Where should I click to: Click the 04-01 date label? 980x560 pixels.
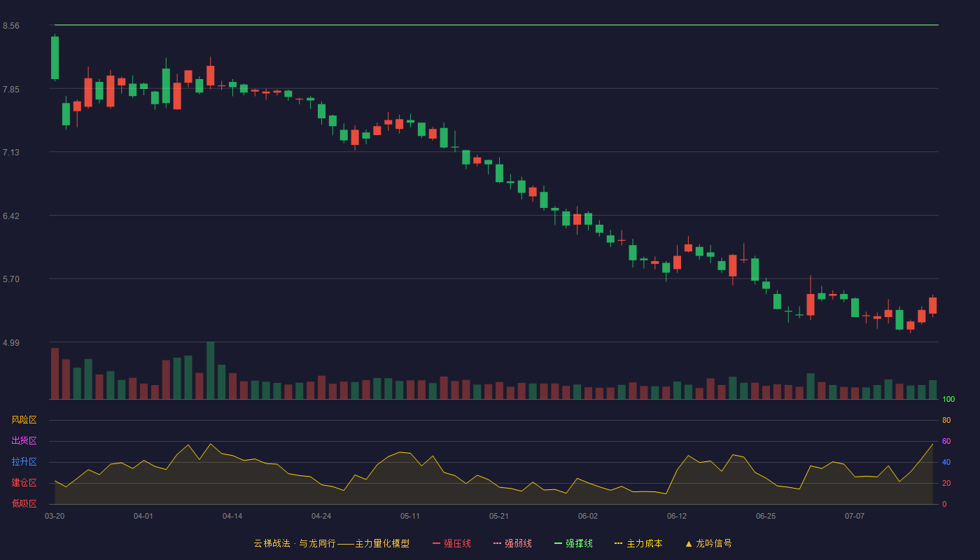click(x=143, y=516)
